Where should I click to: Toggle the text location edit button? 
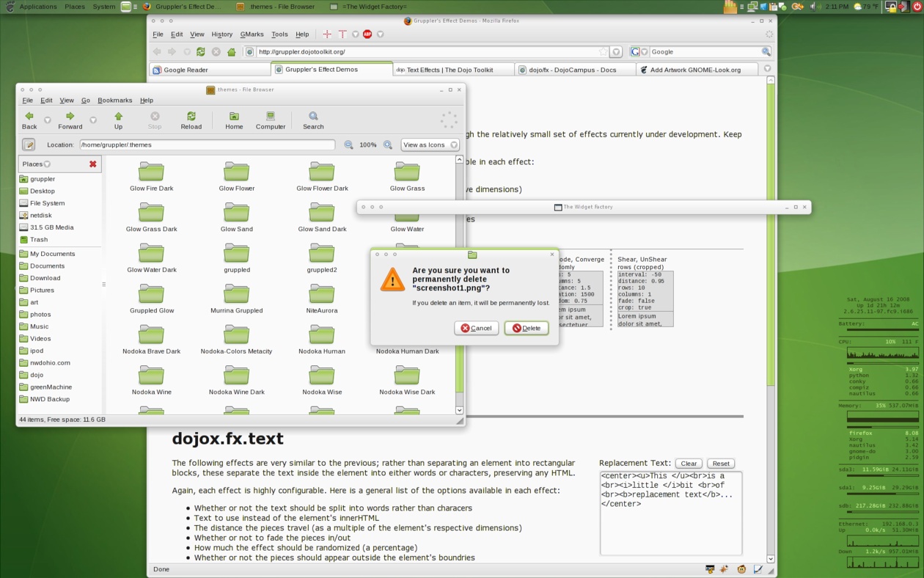[x=29, y=145]
